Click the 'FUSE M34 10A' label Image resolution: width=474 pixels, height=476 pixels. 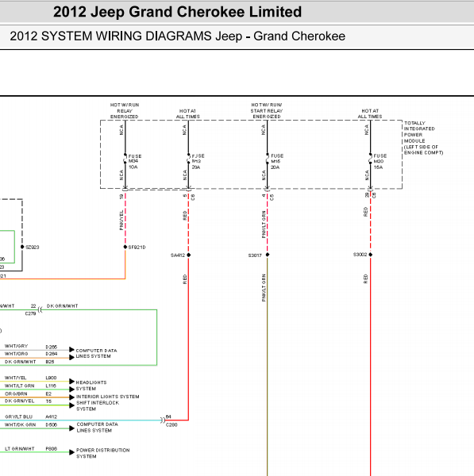(135, 162)
